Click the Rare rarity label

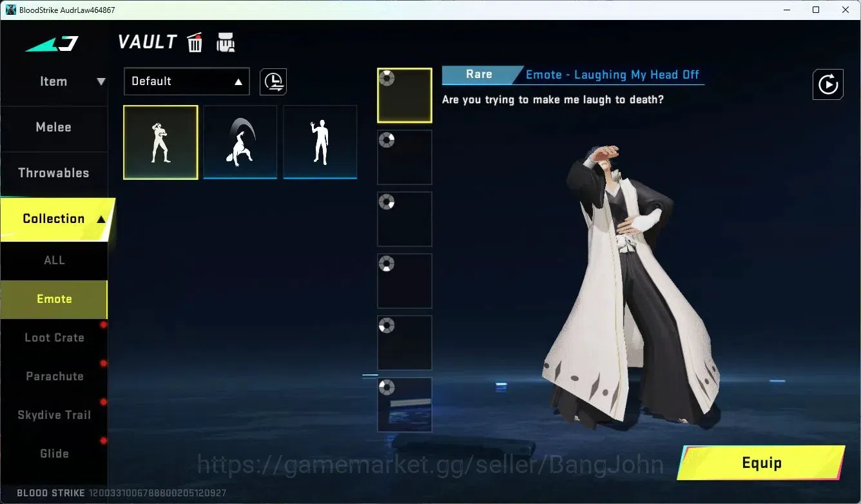point(479,75)
